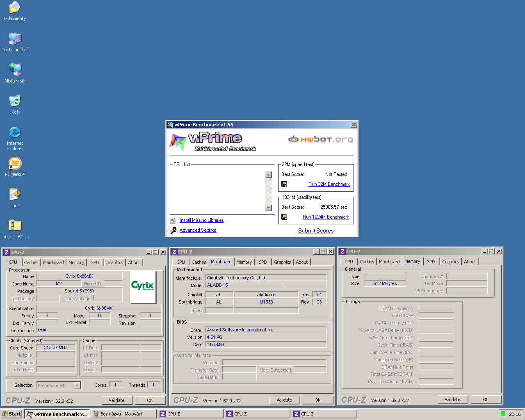The image size is (525, 420).
Task: Click Validate in the Mainboard CPU-Z window
Action: [285, 400]
